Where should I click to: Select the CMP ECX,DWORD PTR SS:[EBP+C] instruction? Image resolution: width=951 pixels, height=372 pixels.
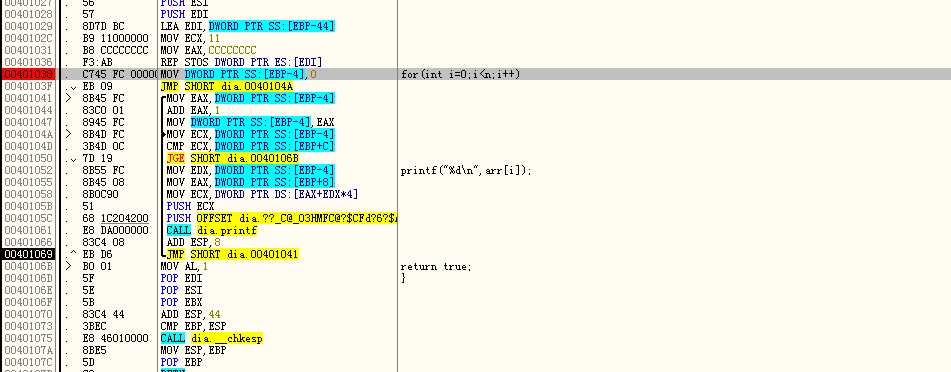point(250,146)
